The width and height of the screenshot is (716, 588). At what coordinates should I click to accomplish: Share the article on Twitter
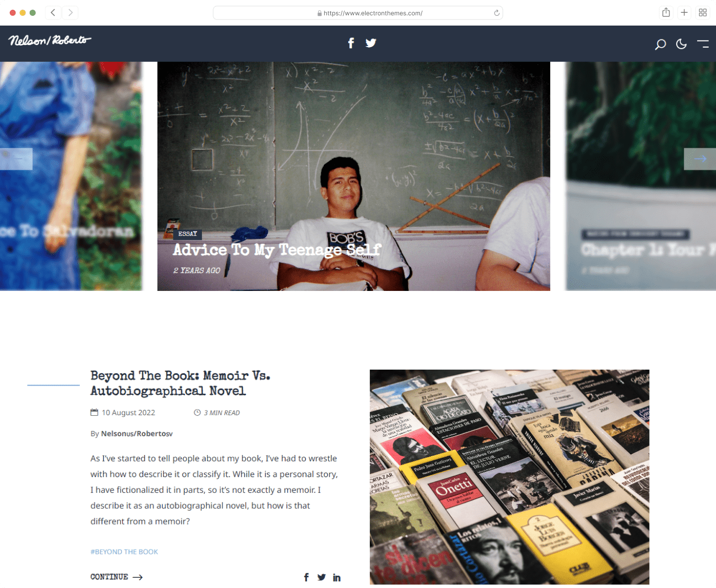click(x=321, y=577)
